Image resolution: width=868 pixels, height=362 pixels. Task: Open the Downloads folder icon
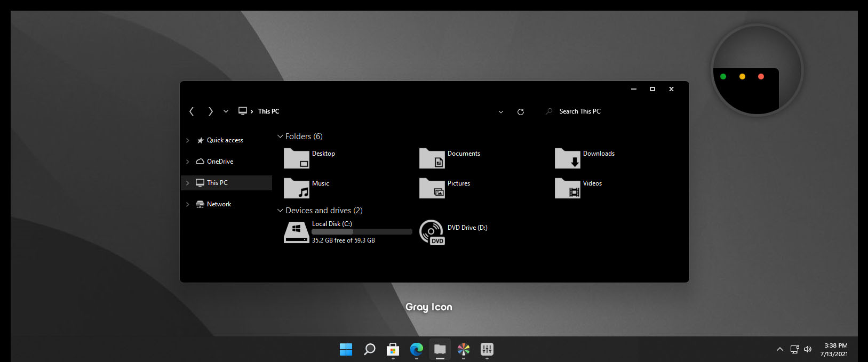[x=568, y=158]
